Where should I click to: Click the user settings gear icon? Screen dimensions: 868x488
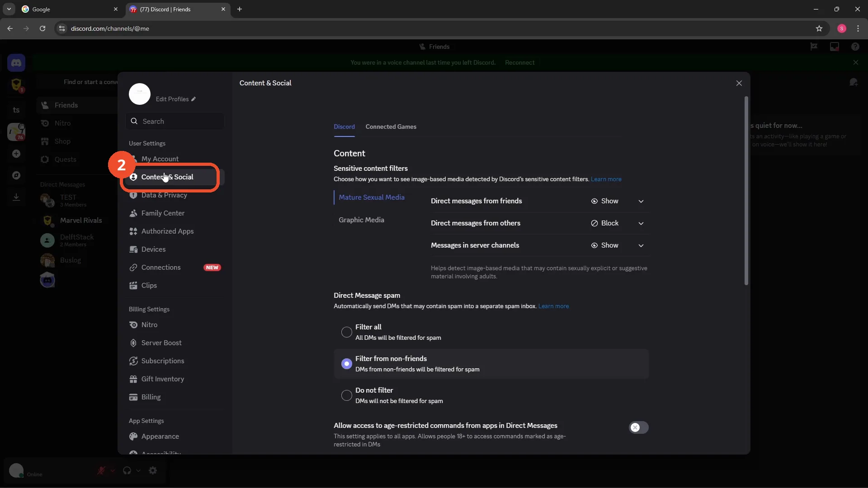[153, 470]
